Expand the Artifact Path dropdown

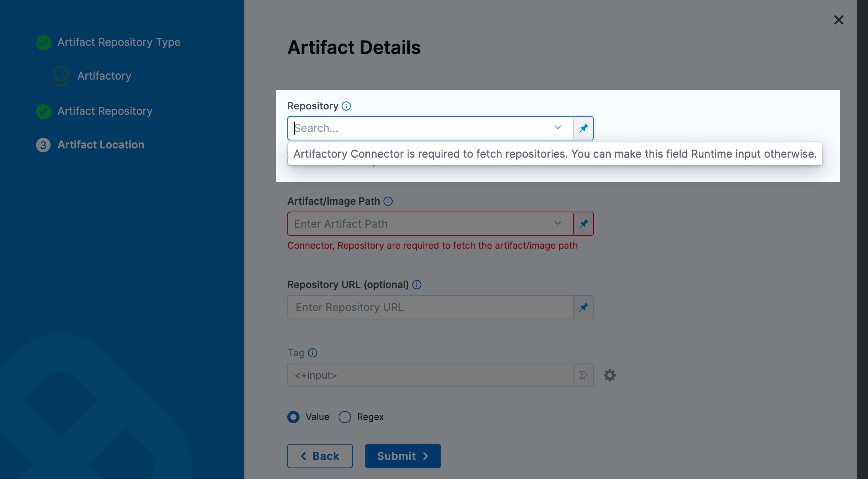click(558, 223)
